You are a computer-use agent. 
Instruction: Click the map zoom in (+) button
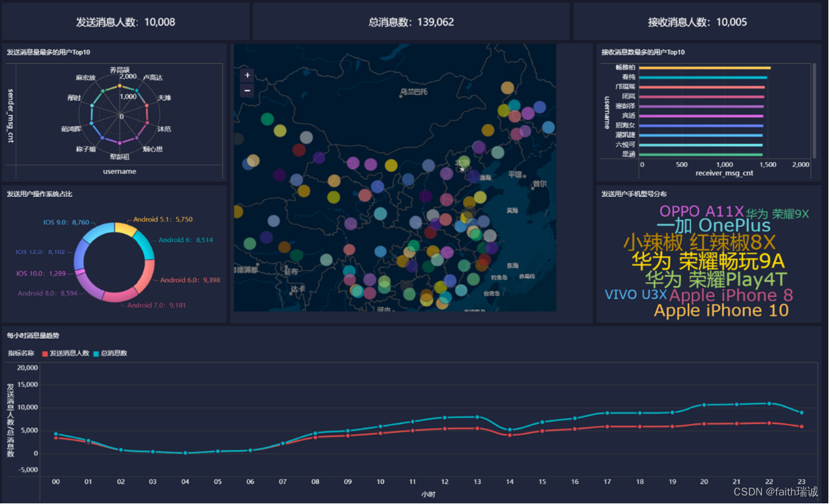247,75
